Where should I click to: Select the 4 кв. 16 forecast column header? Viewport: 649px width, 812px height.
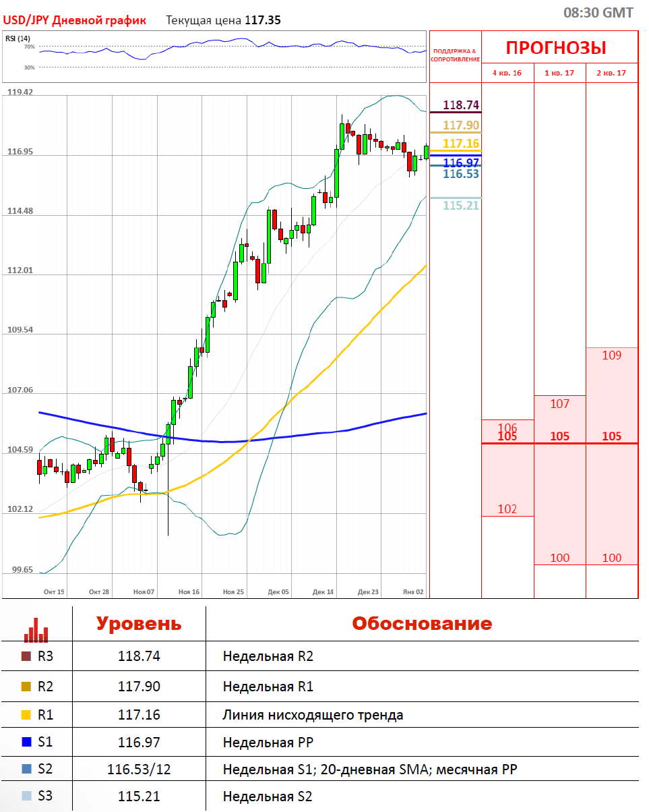click(x=507, y=73)
